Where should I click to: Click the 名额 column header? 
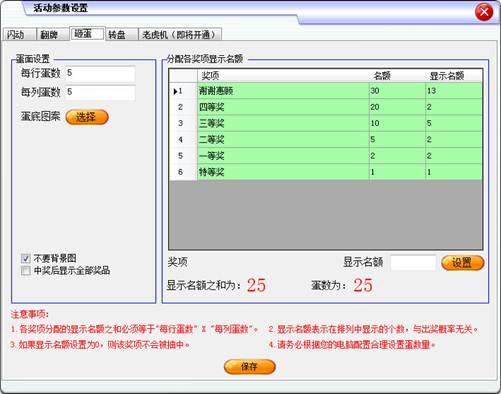pos(397,76)
